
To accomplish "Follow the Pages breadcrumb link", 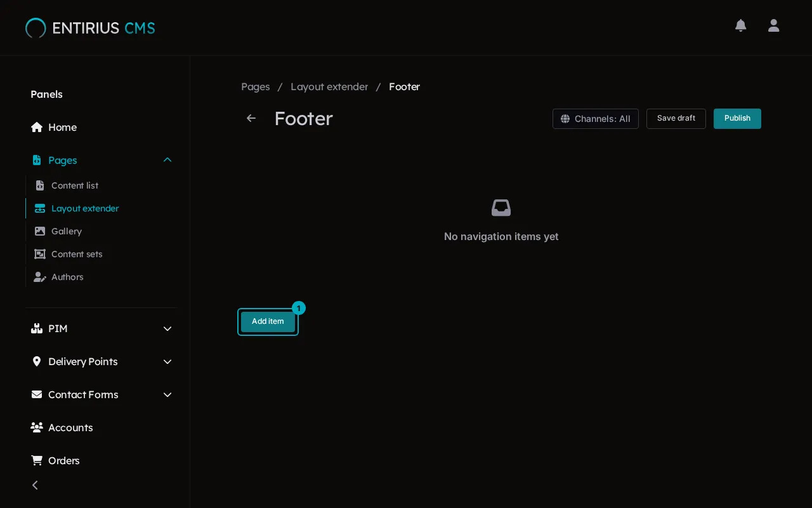I will coord(256,86).
